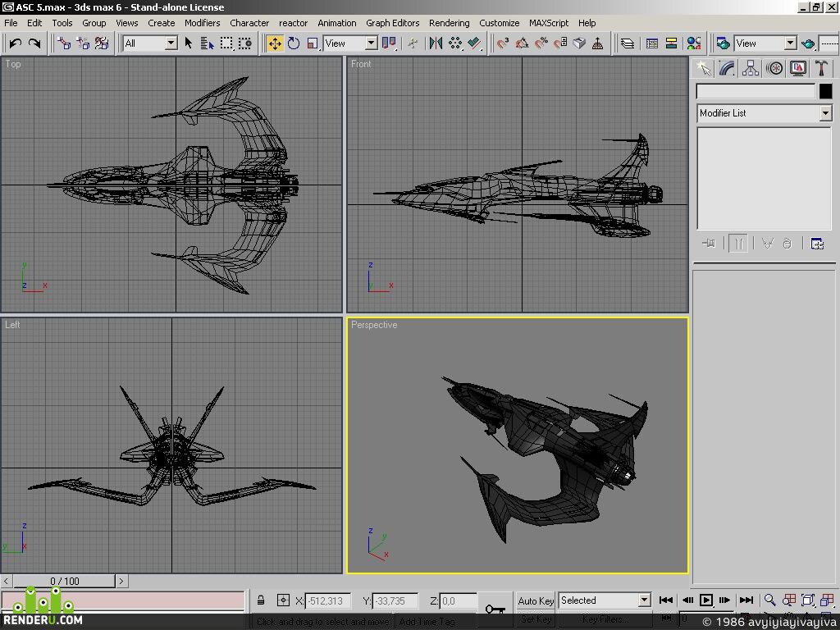Click the Undo arrow icon
The width and height of the screenshot is (840, 630).
(x=16, y=43)
